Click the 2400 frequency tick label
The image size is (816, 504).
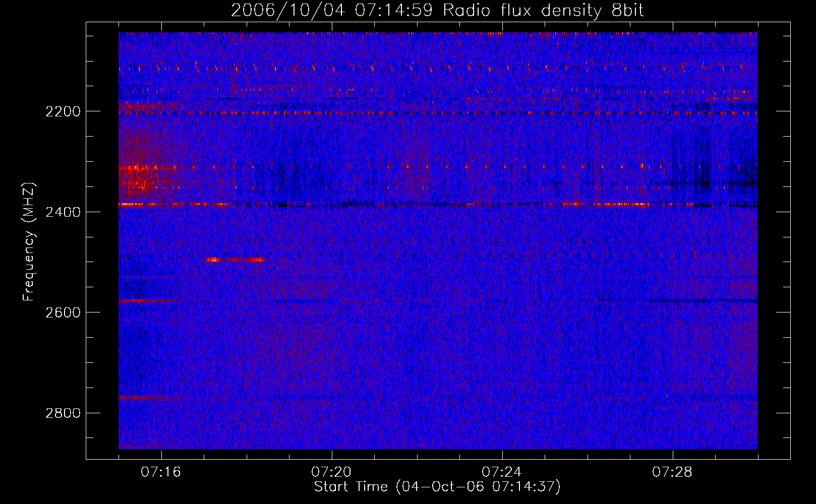coord(63,212)
